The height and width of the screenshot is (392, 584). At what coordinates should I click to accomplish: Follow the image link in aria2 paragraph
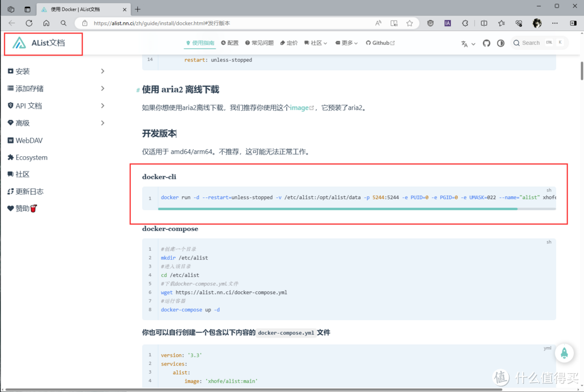(x=302, y=108)
